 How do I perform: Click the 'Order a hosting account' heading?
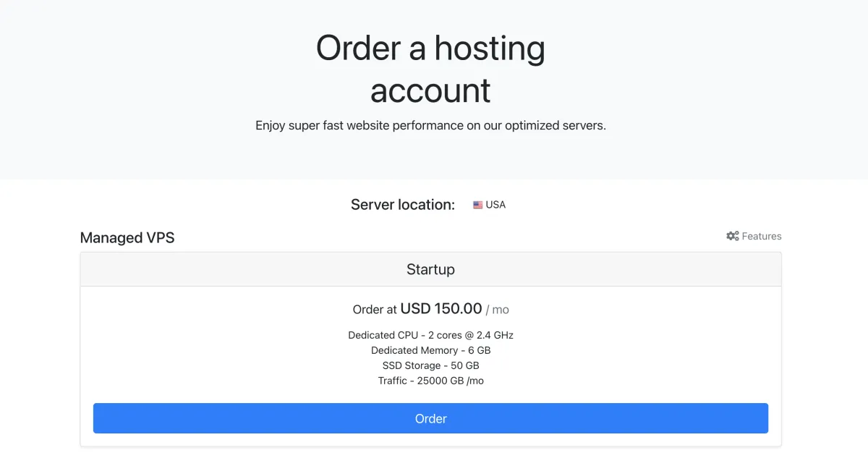click(430, 69)
